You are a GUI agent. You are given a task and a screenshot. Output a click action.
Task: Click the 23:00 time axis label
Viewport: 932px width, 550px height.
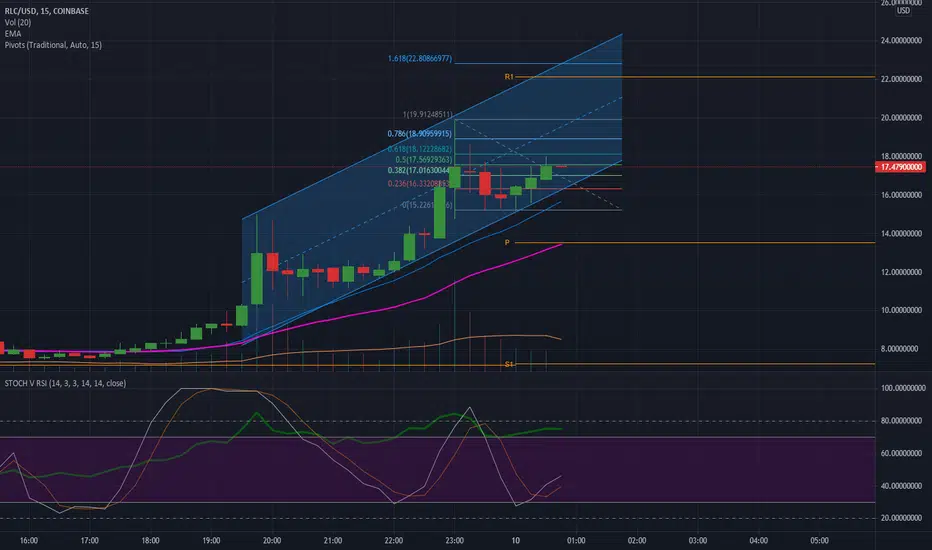click(455, 540)
